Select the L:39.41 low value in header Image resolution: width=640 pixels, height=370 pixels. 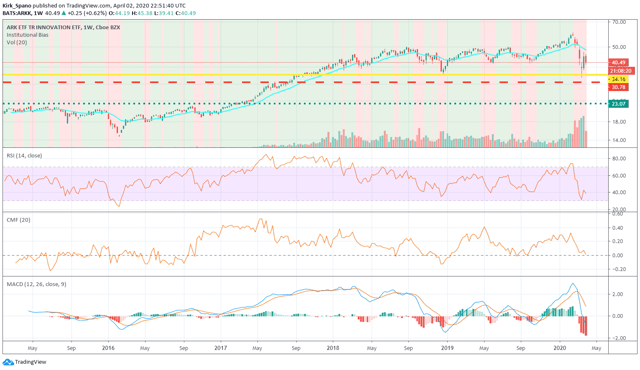pyautogui.click(x=164, y=13)
